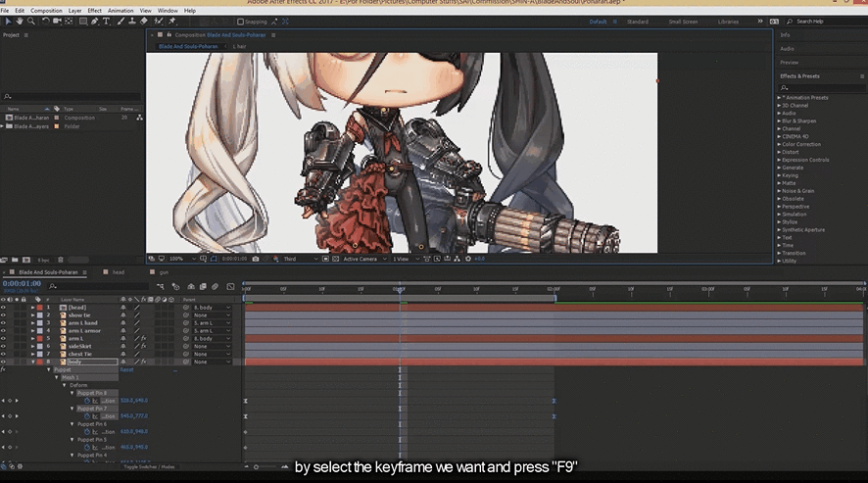Image resolution: width=868 pixels, height=483 pixels.
Task: Click the red label color of arm L layer
Action: tap(40, 338)
